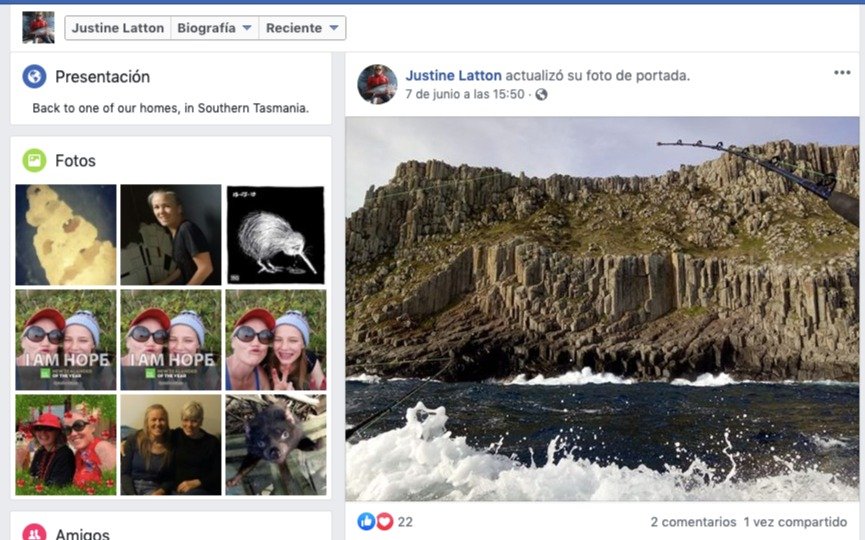Click the red heart reaction icon

[384, 521]
